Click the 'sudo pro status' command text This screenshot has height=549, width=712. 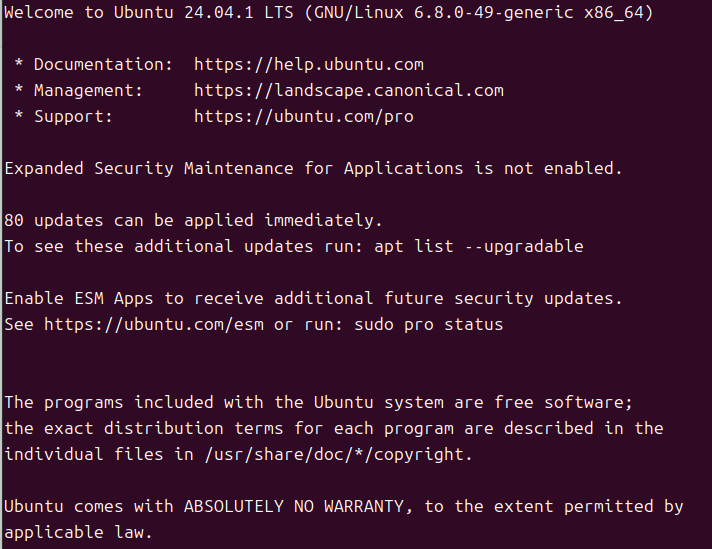click(429, 324)
